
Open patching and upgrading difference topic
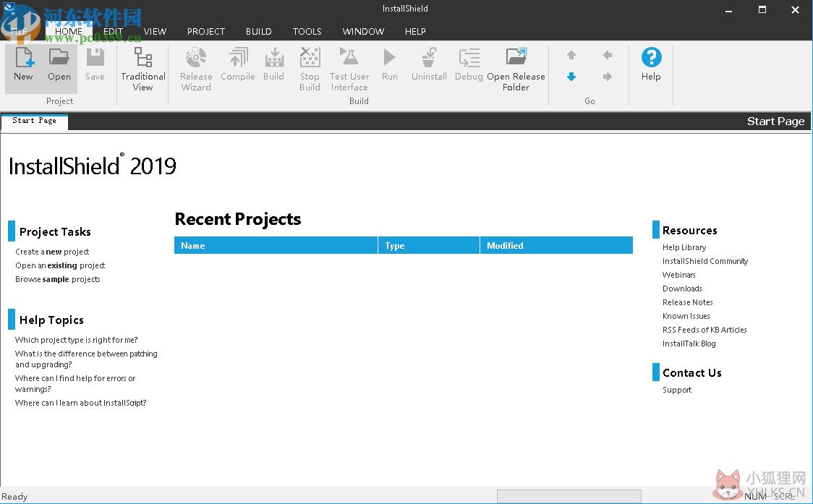coord(86,359)
